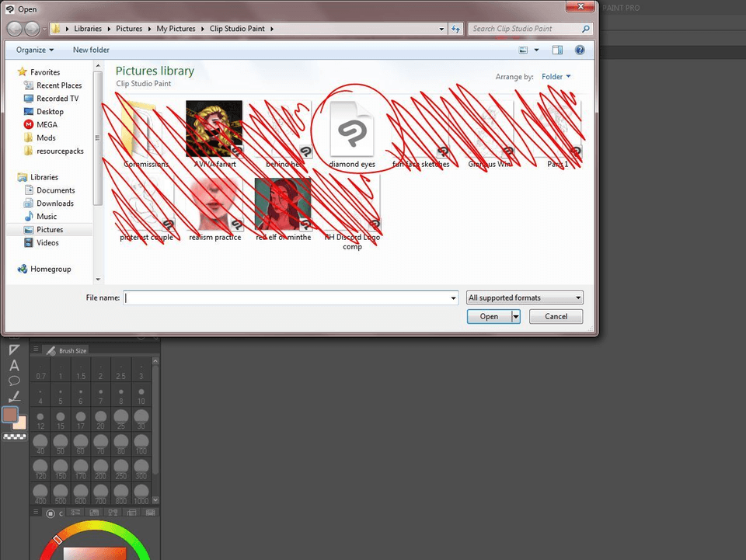Select the diamond eyes file thumbnail

point(354,128)
